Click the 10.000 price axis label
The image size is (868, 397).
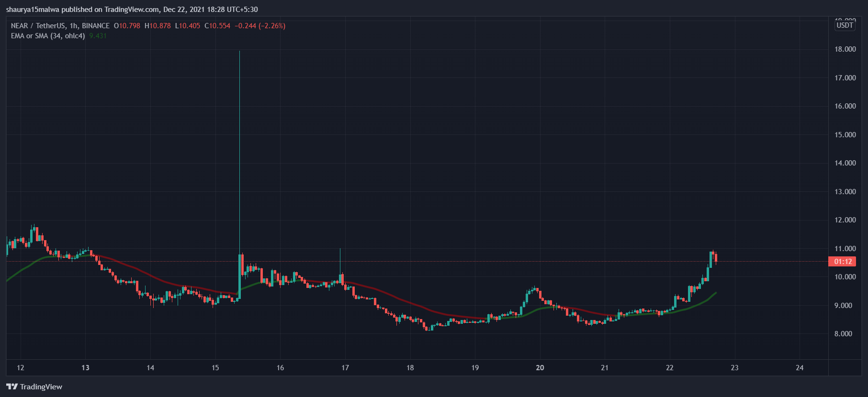[845, 277]
